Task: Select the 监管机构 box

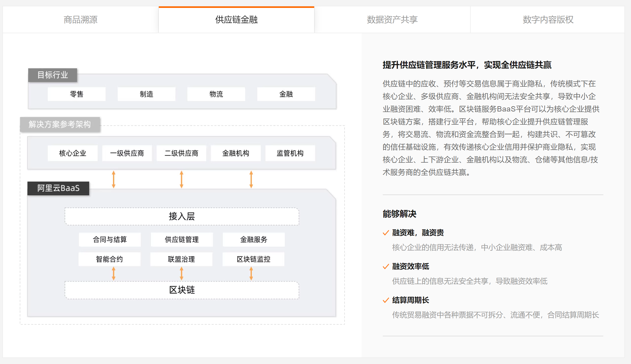Action: click(290, 153)
